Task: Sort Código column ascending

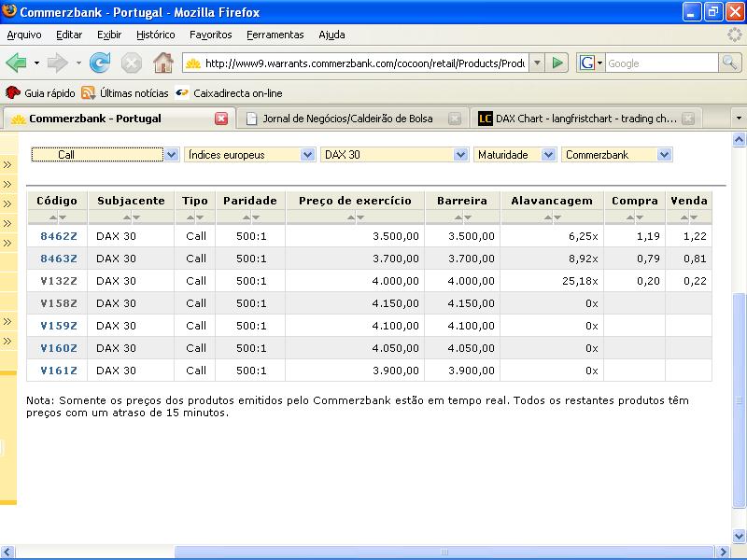Action: (53, 217)
